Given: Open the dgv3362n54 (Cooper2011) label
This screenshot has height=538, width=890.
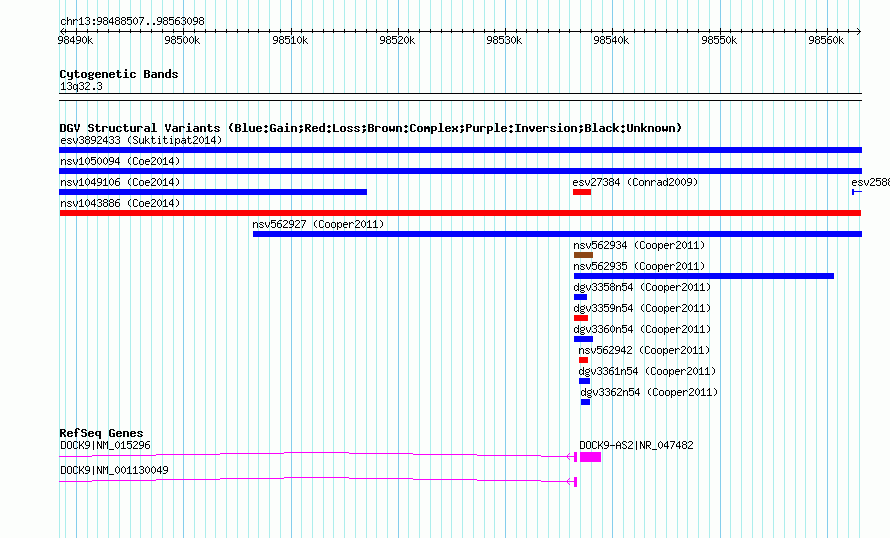Looking at the screenshot, I should [649, 392].
